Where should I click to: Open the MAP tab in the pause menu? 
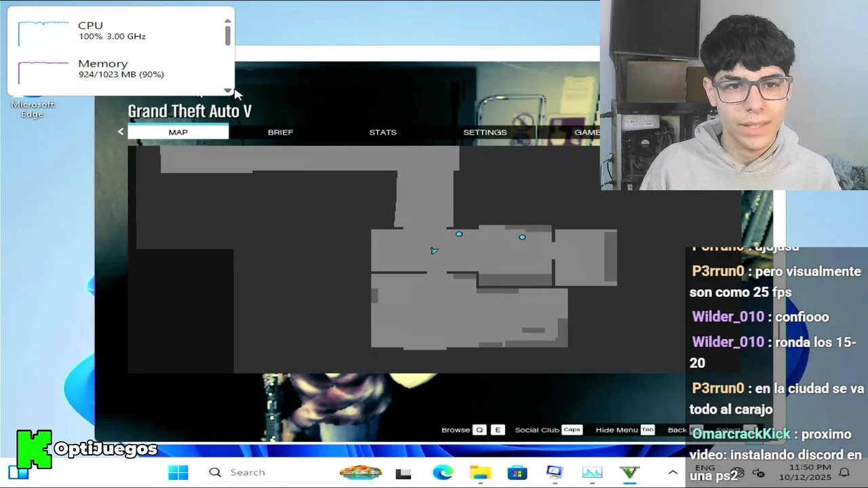click(178, 132)
